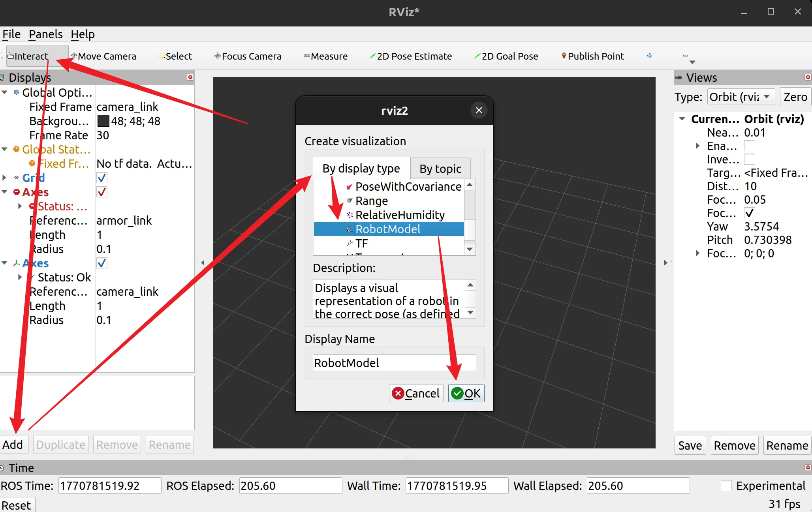Click the Display Name text field
This screenshot has width=812, height=512.
395,363
